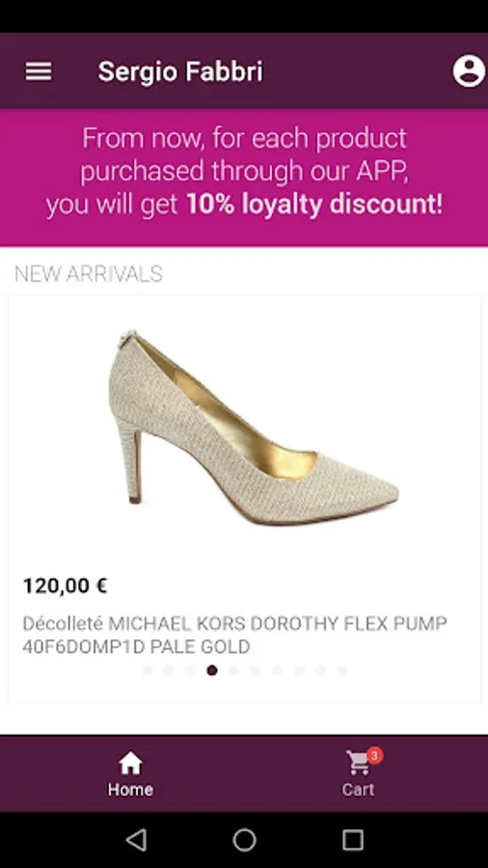Tap the Android home circle
This screenshot has height=868, width=488.
point(244,840)
